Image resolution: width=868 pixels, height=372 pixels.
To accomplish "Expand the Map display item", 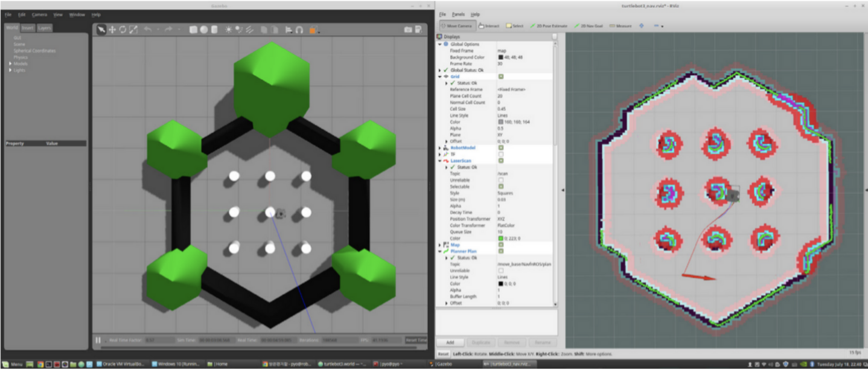I will 440,245.
